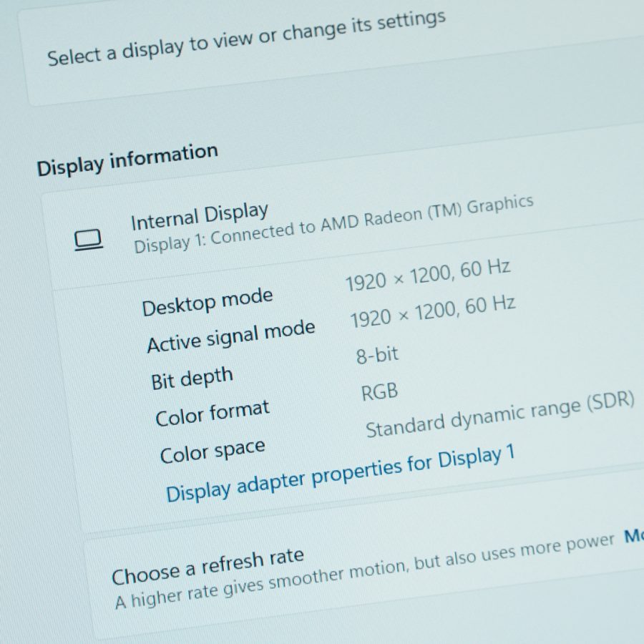Click the '8-bit' value
644x644 pixels.
point(377,355)
